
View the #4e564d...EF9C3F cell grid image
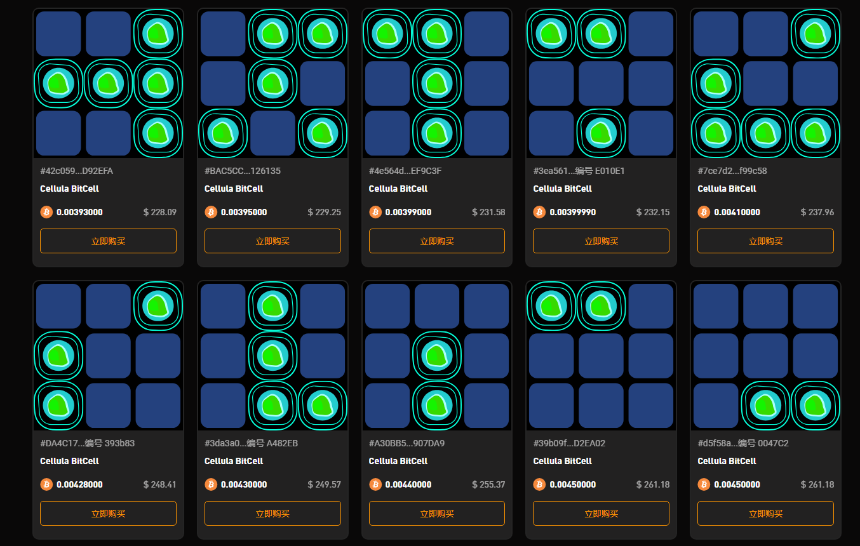click(x=437, y=83)
